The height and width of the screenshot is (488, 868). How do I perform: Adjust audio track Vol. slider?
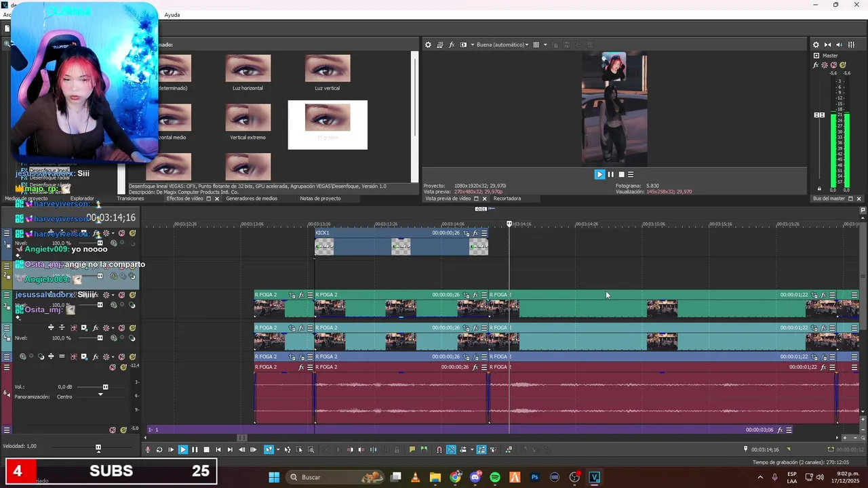105,387
